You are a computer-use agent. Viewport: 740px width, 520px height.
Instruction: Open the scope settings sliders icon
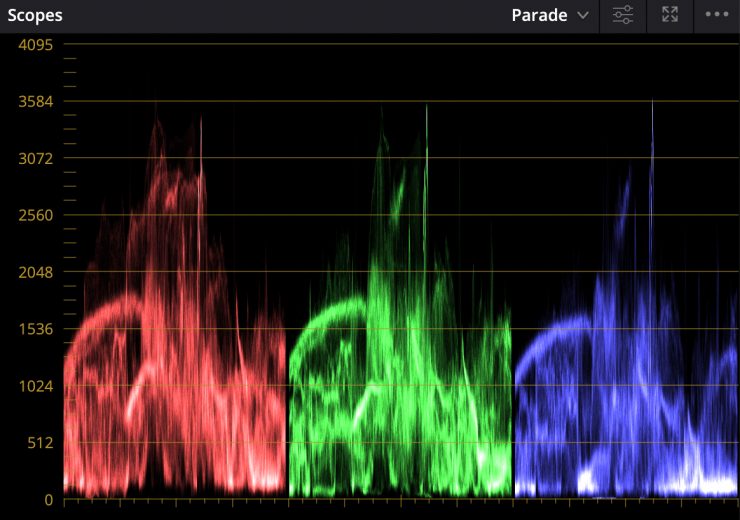coord(623,15)
